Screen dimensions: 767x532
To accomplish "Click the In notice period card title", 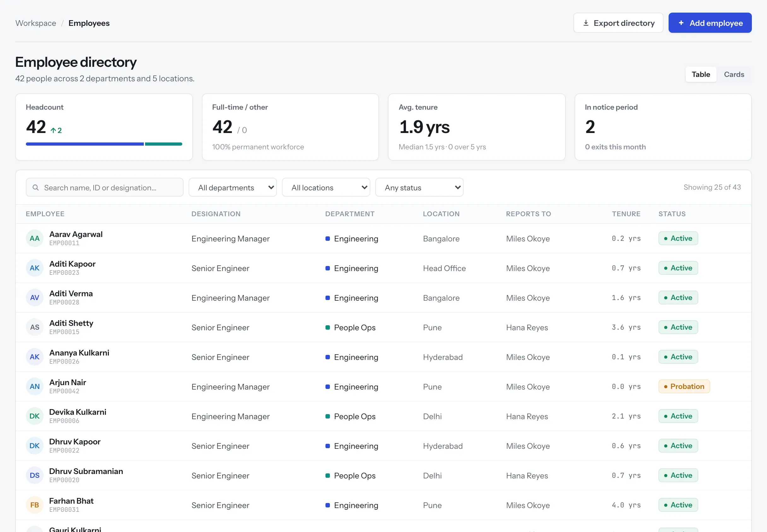I will [x=611, y=107].
